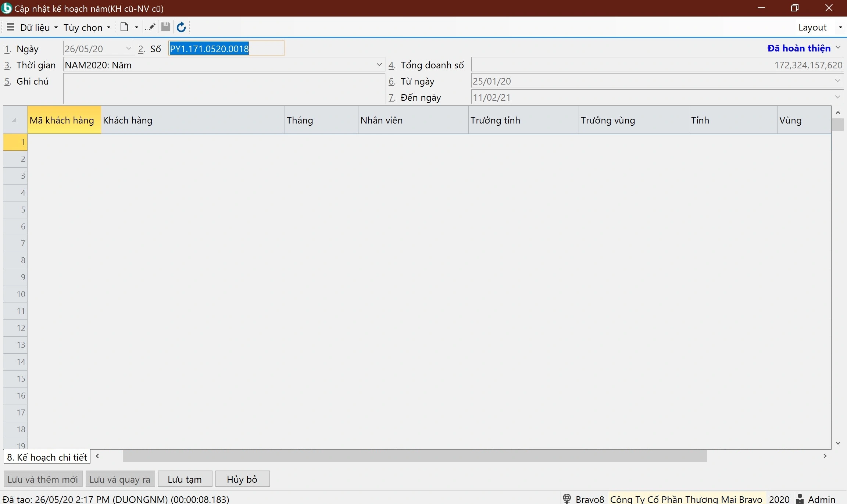Viewport: 847px width, 504px height.
Task: Expand the Thời gian combo box arrow
Action: [x=379, y=65]
